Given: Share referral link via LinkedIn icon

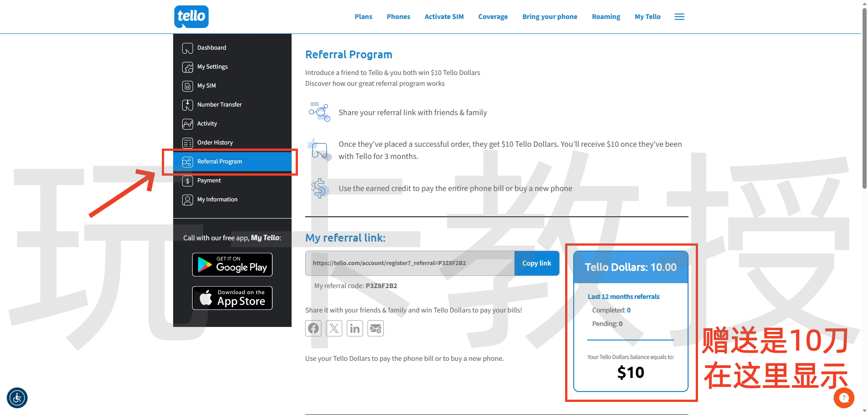Looking at the screenshot, I should pyautogui.click(x=355, y=328).
